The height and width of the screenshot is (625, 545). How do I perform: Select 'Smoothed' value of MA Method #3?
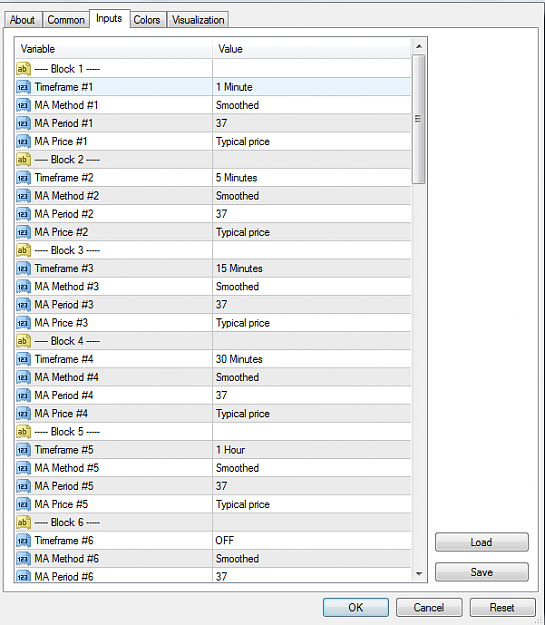pos(238,287)
